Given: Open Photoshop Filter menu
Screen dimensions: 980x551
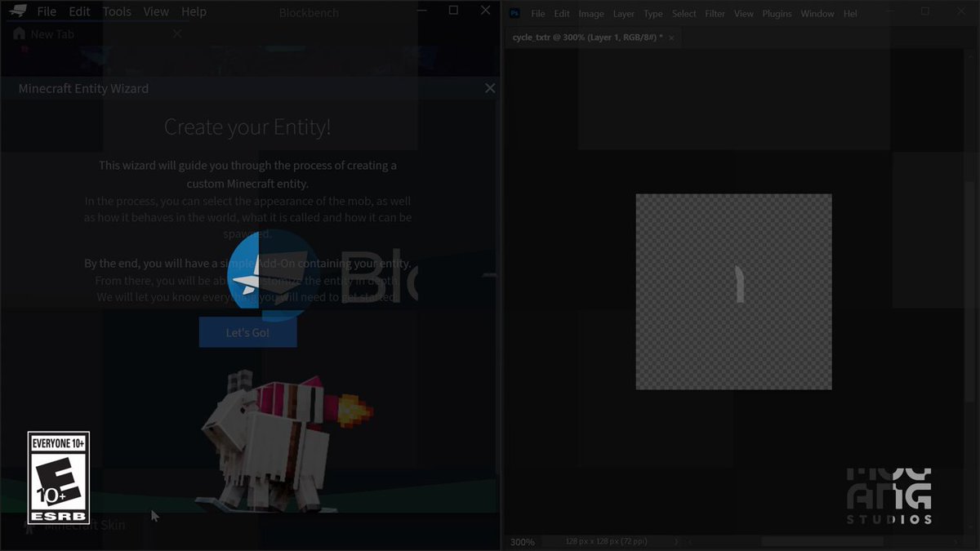Looking at the screenshot, I should tap(715, 14).
